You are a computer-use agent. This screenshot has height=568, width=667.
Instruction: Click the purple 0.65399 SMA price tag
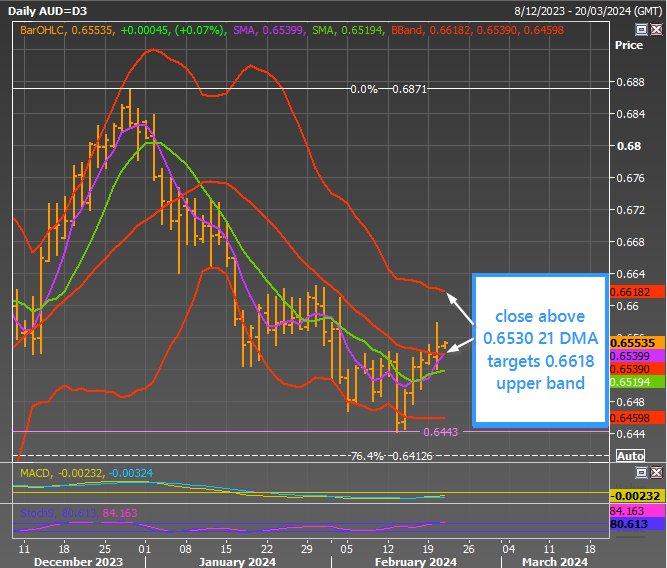(637, 356)
